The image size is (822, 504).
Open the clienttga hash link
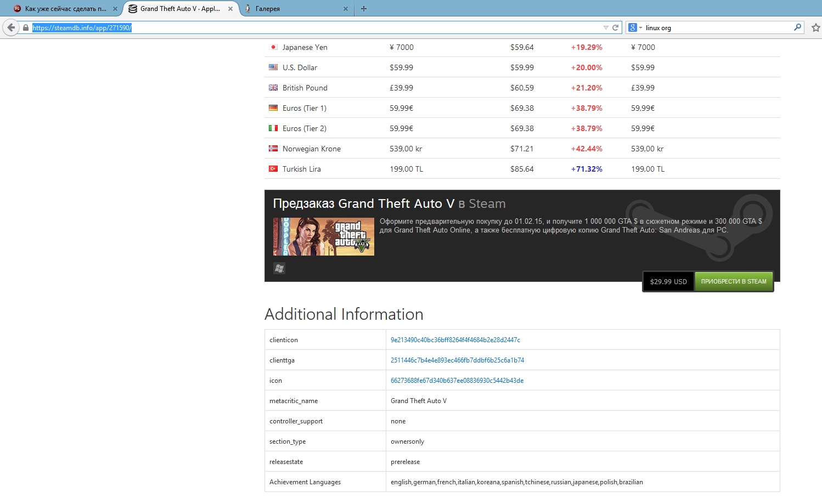point(457,360)
